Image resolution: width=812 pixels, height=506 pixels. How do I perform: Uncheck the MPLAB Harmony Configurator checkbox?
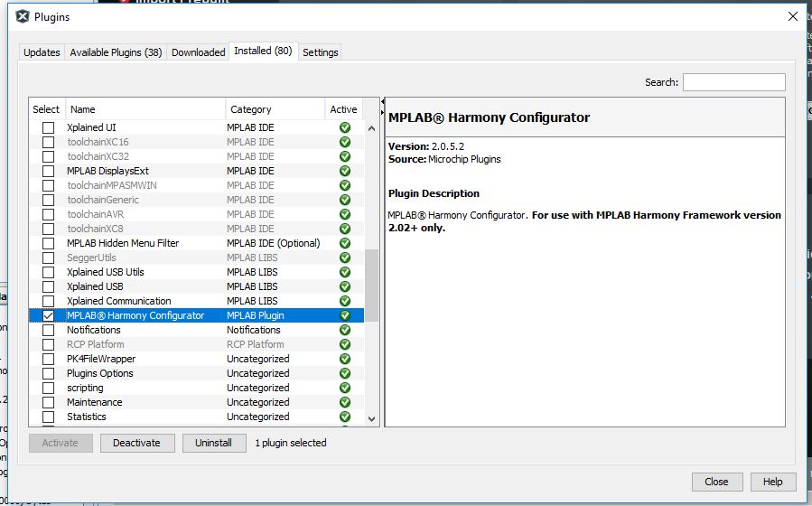coord(48,315)
